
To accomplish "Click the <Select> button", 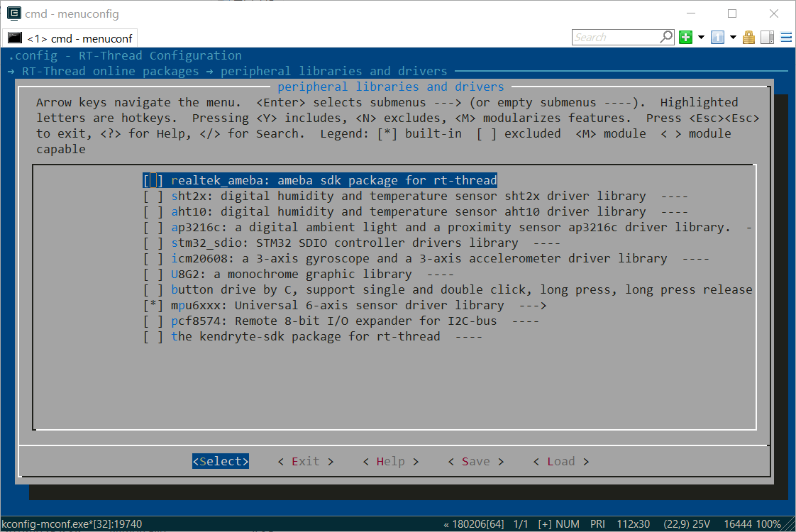I will pos(221,461).
